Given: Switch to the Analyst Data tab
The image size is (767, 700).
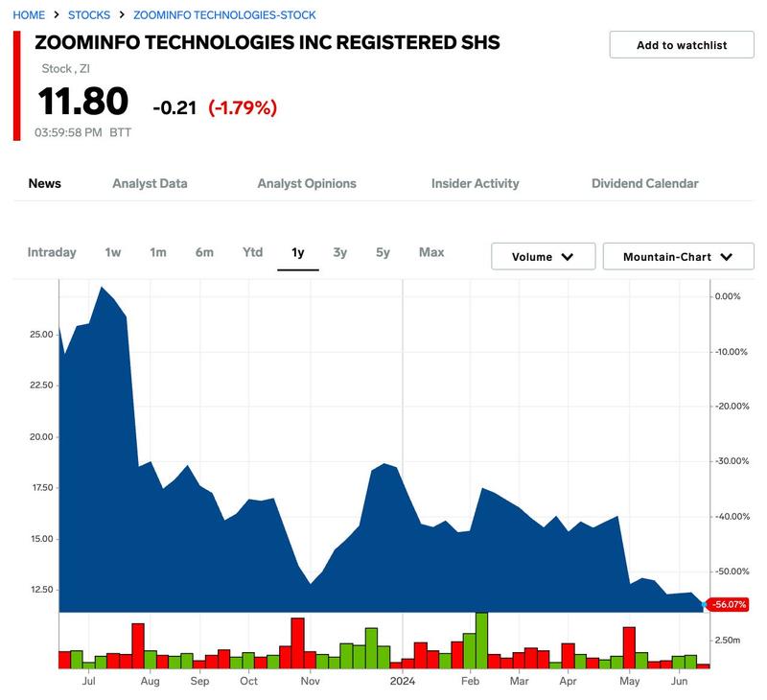Looking at the screenshot, I should (x=150, y=183).
